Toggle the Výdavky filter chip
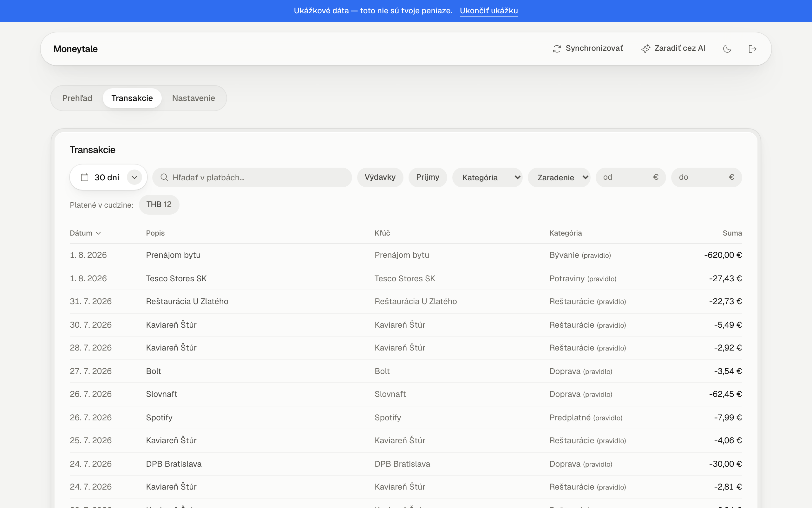The height and width of the screenshot is (508, 812). pos(380,177)
